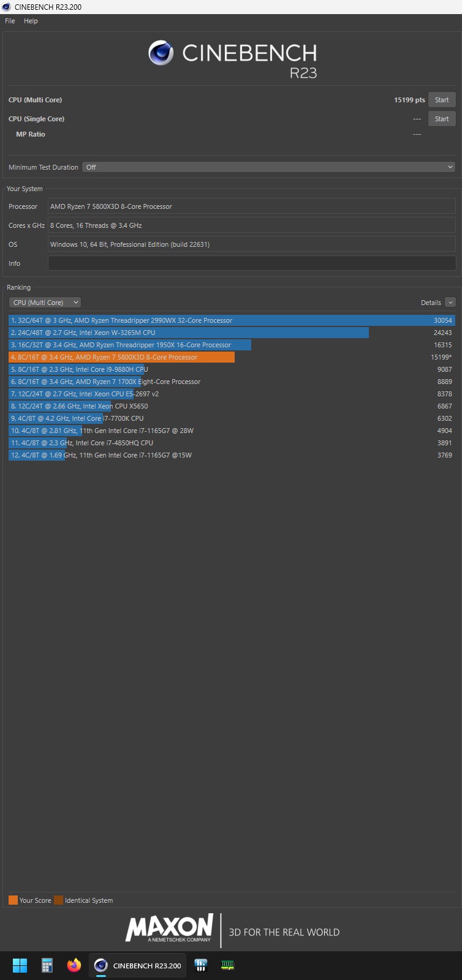Screen dimensions: 462x980
Task: Open the green memory module taskbar icon
Action: coord(227,965)
